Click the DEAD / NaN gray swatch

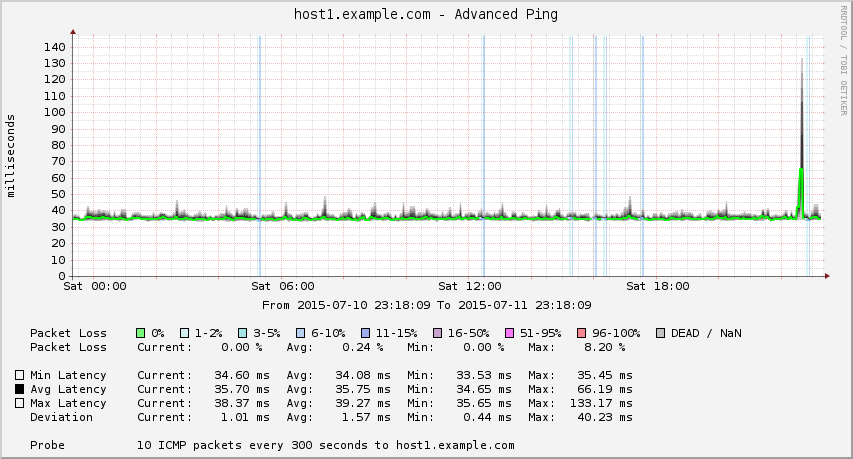point(660,333)
